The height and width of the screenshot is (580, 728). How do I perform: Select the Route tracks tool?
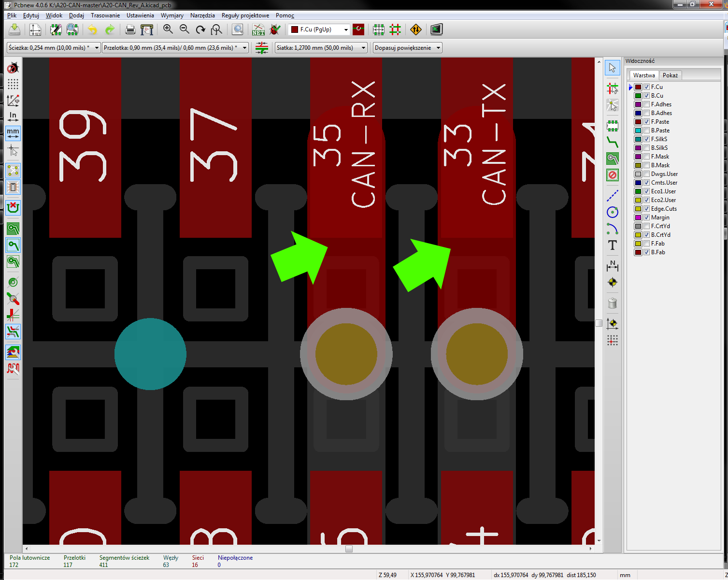pos(613,142)
